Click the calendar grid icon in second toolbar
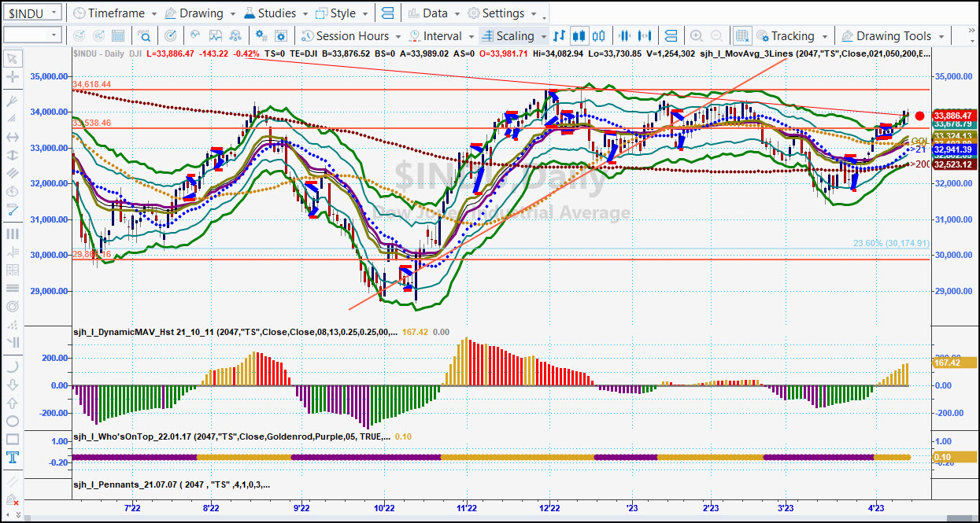Image resolution: width=980 pixels, height=523 pixels. [118, 35]
